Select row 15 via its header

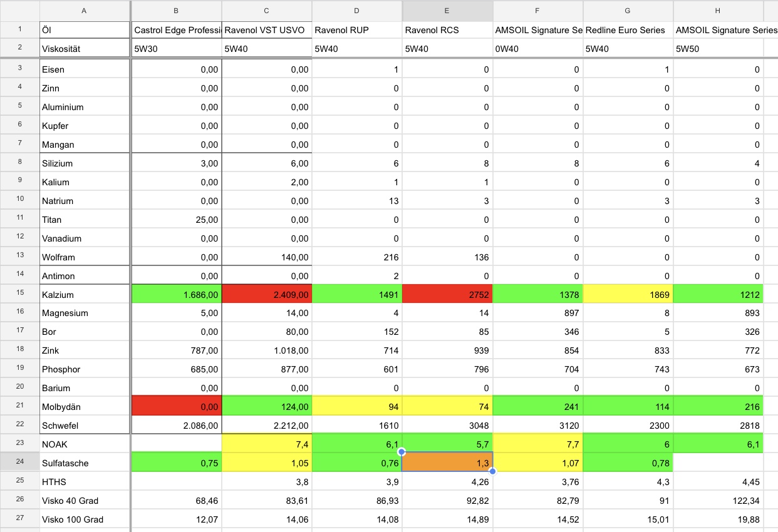click(20, 295)
